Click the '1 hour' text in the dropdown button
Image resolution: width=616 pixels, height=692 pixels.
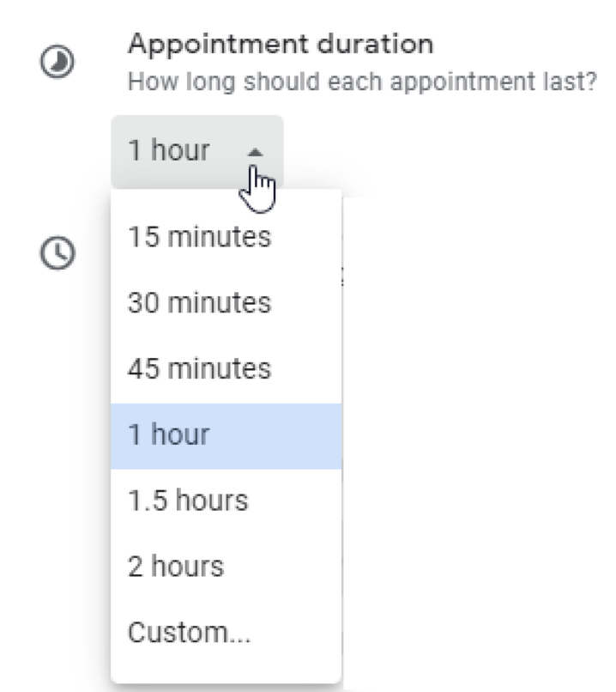pyautogui.click(x=169, y=151)
